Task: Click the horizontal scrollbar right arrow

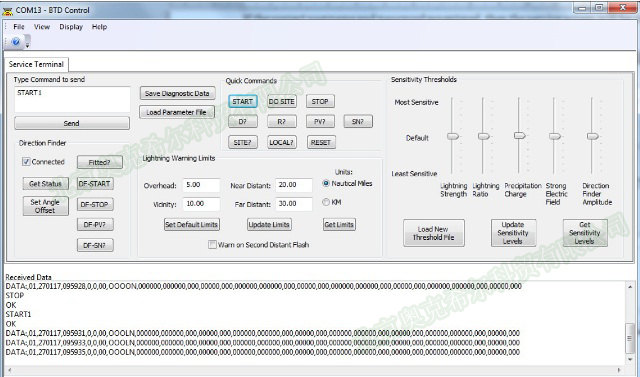Action: click(x=620, y=370)
